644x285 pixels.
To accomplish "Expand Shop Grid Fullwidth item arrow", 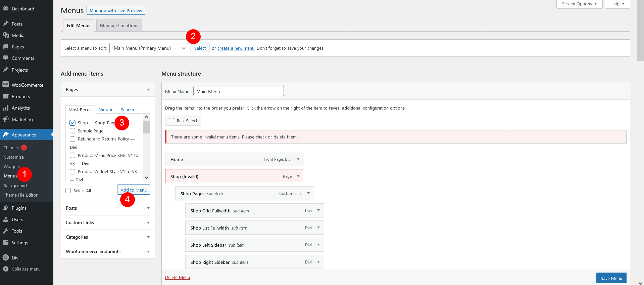I will 318,210.
